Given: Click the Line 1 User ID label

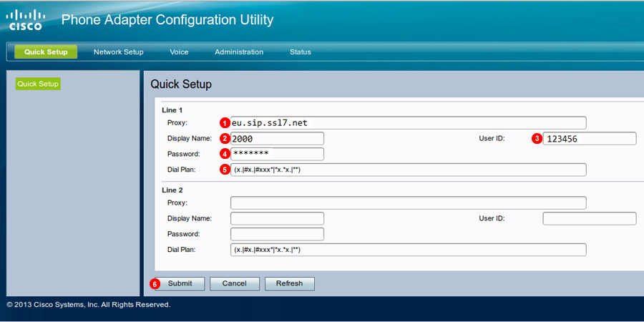Looking at the screenshot, I should (492, 138).
